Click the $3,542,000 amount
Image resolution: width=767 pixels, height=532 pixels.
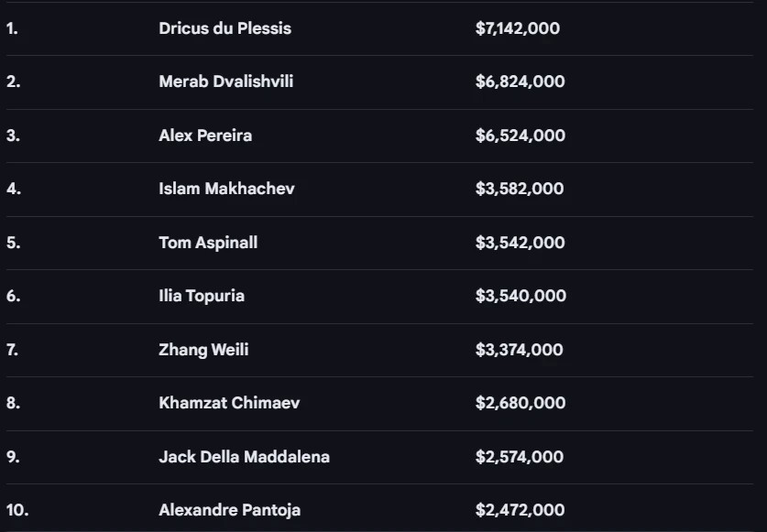coord(520,243)
